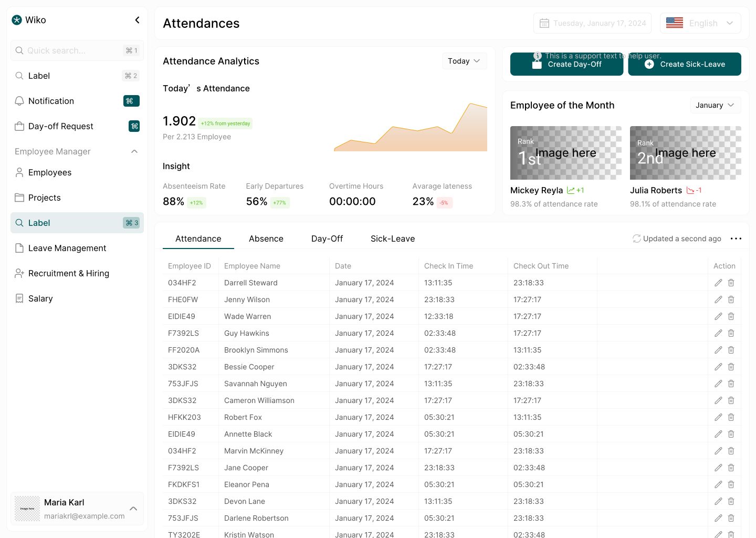Screen dimensions: 756x538
Task: Collapse the Employee Manager section
Action: pos(134,151)
